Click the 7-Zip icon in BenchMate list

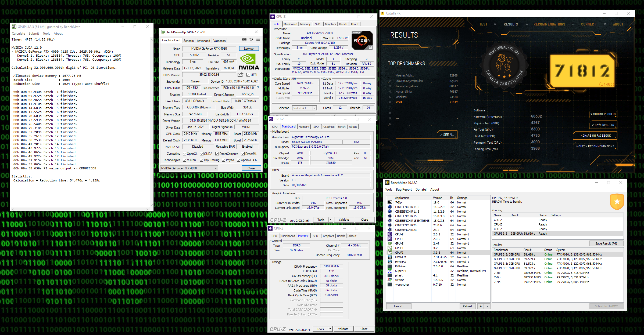389,202
